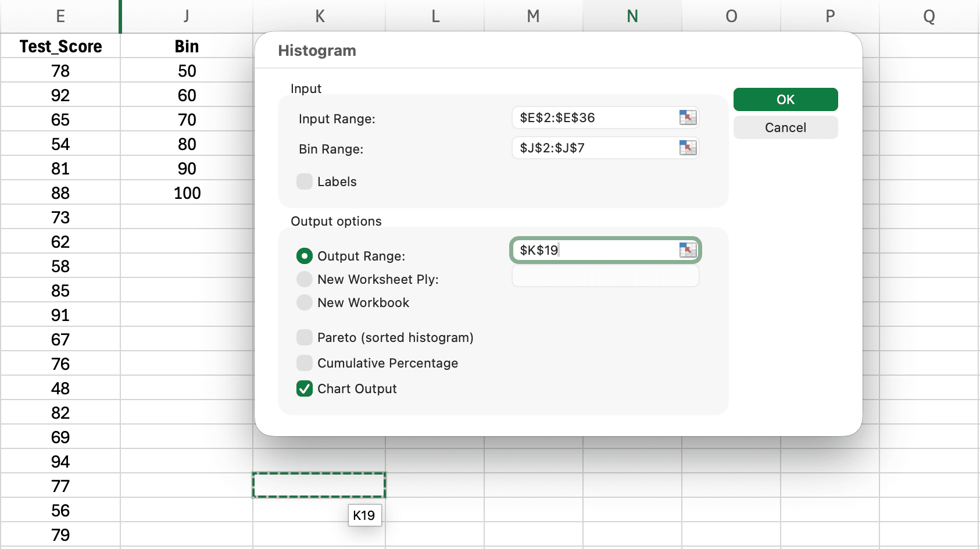Enable the Pareto sorted histogram checkbox
This screenshot has width=980, height=549.
click(304, 337)
